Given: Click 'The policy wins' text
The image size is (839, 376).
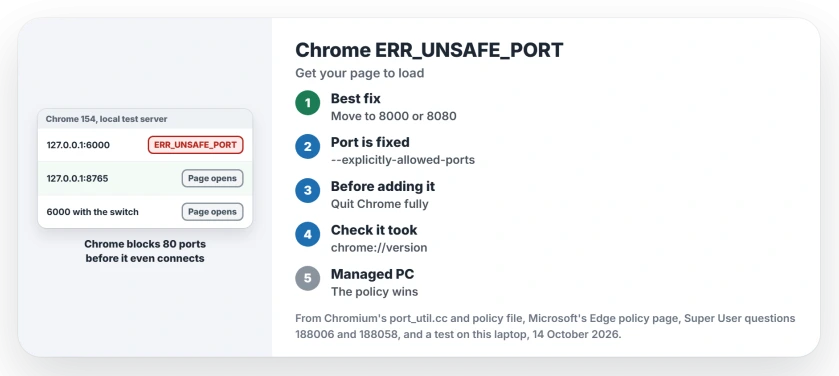Looking at the screenshot, I should tap(375, 291).
